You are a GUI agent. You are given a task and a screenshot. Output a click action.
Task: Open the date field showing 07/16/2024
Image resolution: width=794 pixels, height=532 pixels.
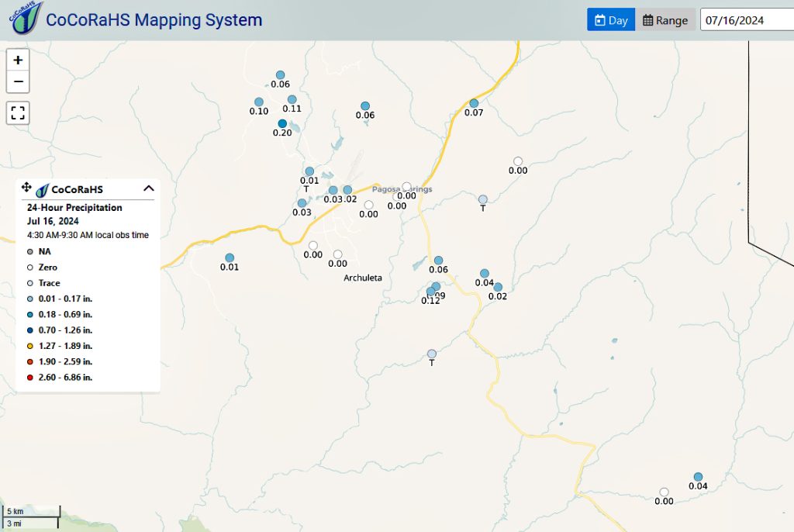tap(747, 20)
